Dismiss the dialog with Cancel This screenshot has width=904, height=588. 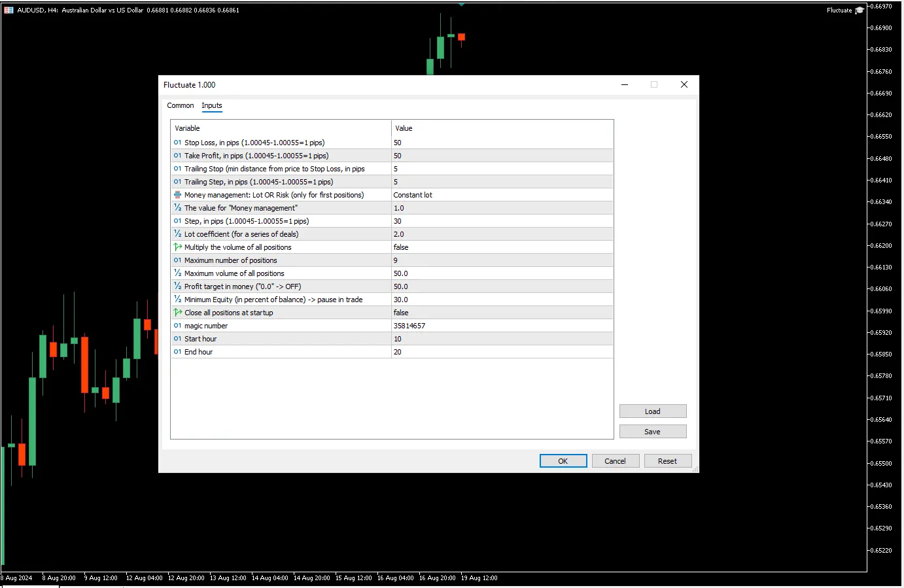click(x=615, y=461)
